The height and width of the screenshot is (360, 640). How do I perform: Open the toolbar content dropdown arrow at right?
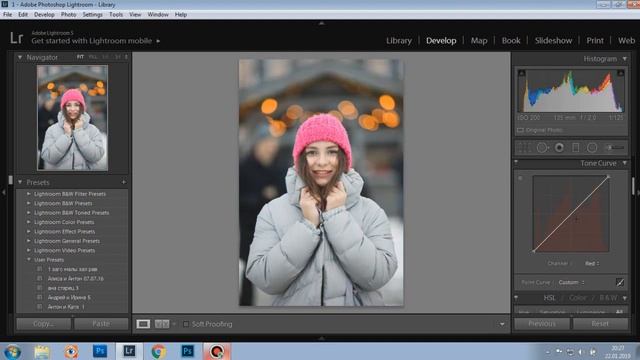tap(502, 324)
